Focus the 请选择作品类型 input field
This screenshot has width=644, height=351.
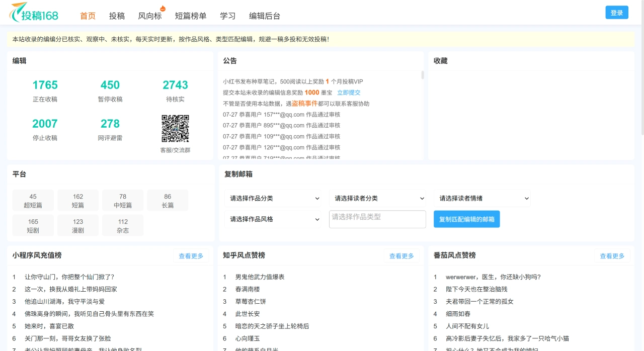tap(377, 219)
